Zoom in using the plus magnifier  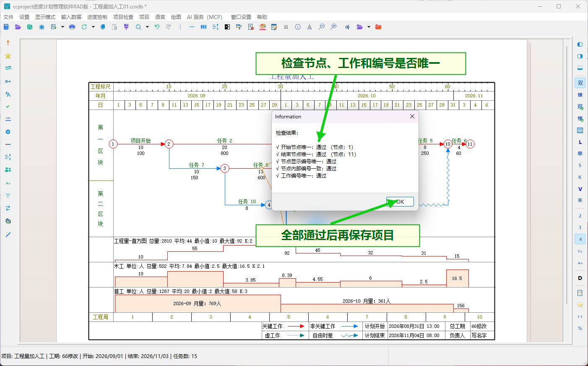[x=333, y=27]
